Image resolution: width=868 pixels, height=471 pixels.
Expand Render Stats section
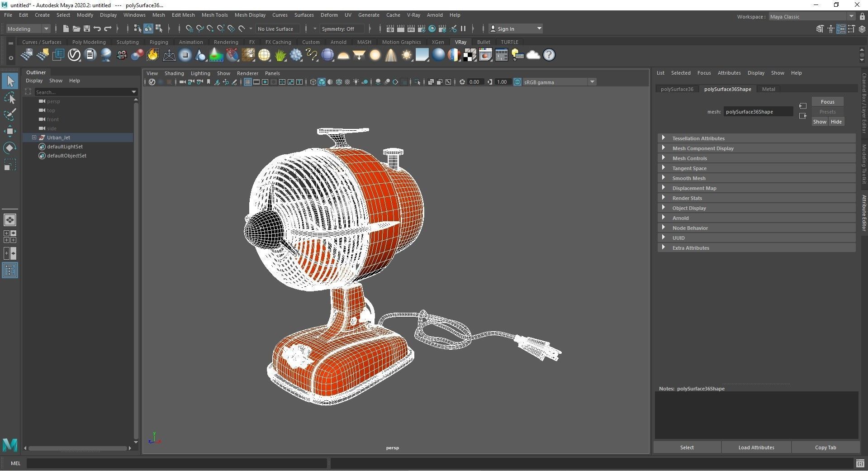coord(756,198)
